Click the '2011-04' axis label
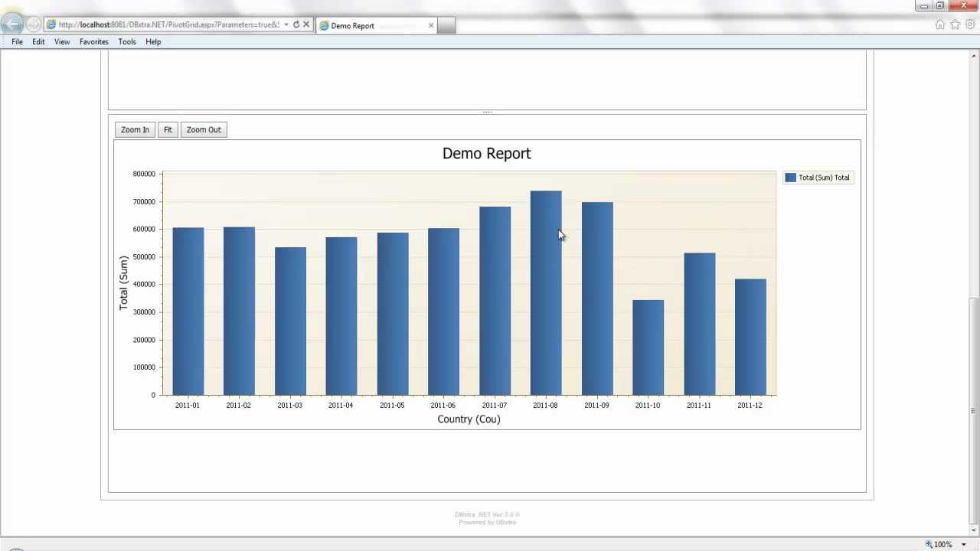Image resolution: width=980 pixels, height=551 pixels. pos(341,406)
